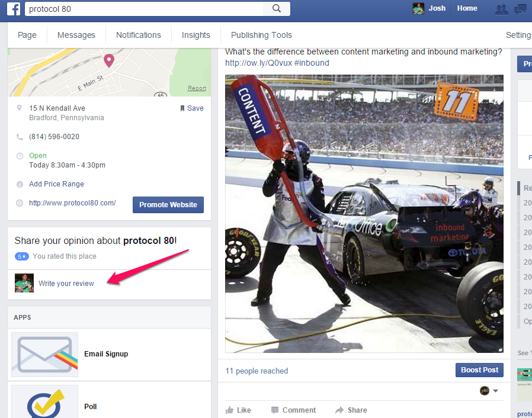Image resolution: width=532 pixels, height=418 pixels.
Task: Open the Write your review link
Action: (x=66, y=283)
